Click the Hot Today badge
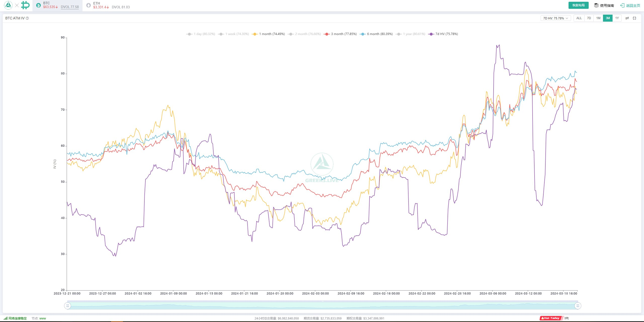 [550, 318]
